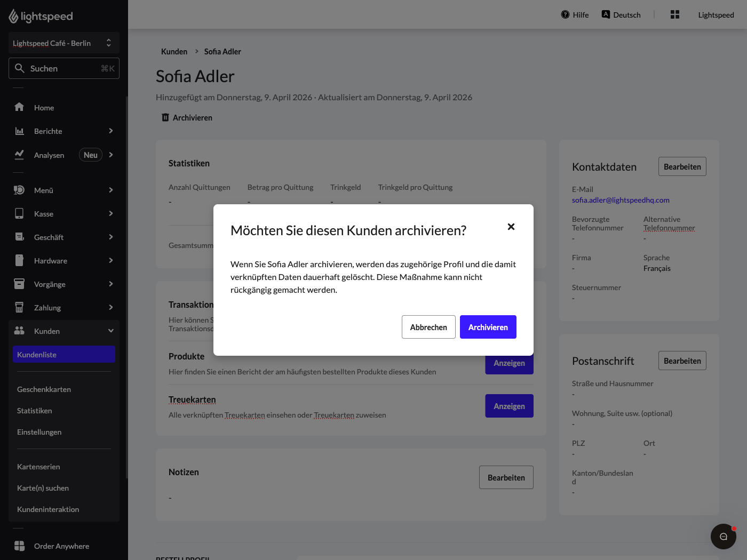Expand the Hardware submenu chevron
Viewport: 747px width, 560px height.
pos(111,260)
